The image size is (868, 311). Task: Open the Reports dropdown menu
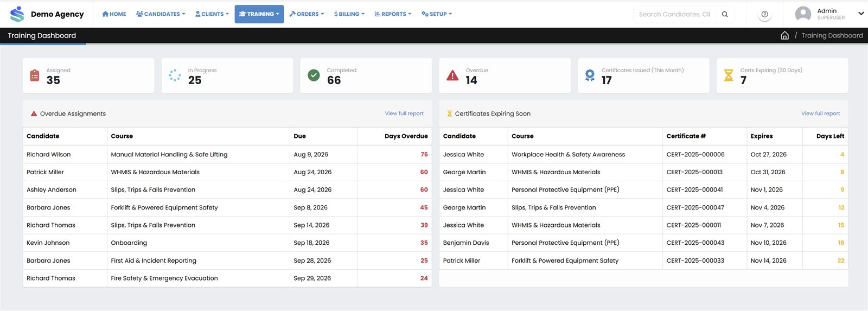pyautogui.click(x=393, y=14)
